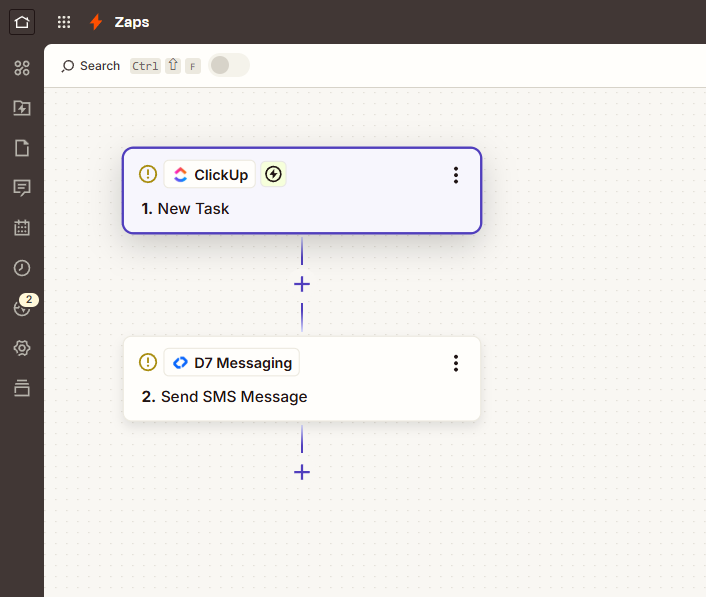Screen dimensions: 706x597
Task: Open the document notes icon in sidebar
Action: pos(22,148)
